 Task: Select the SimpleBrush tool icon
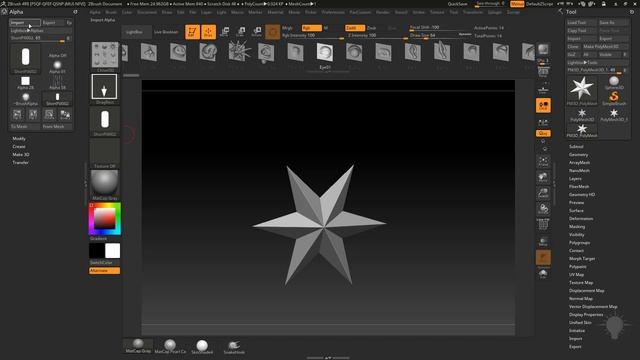point(614,98)
